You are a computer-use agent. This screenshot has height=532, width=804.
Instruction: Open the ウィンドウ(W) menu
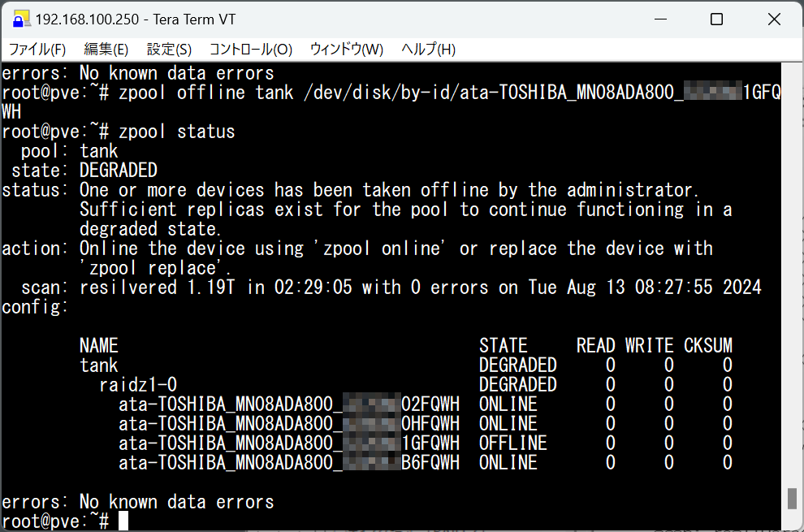(347, 50)
